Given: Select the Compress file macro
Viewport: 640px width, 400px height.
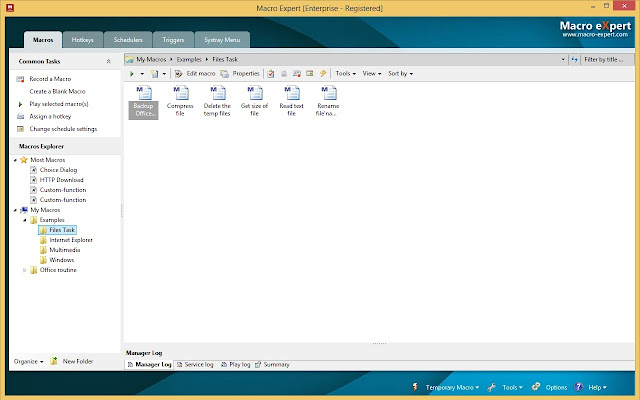Looking at the screenshot, I should [180, 94].
